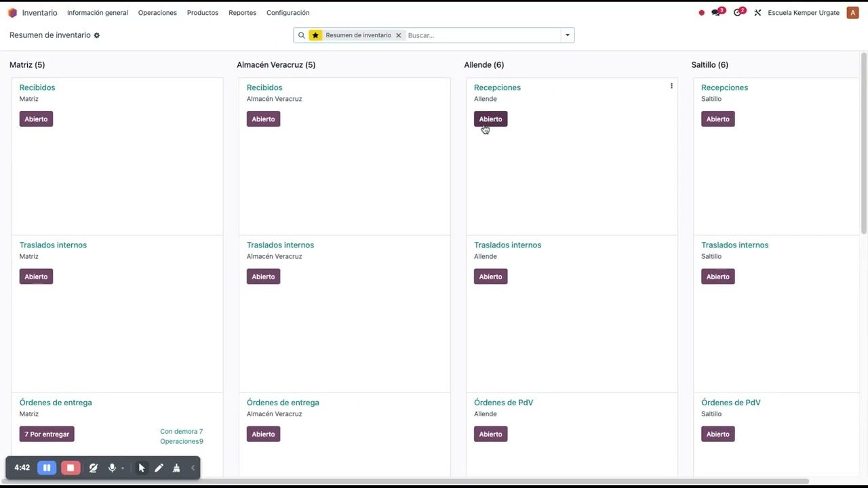Click the Inventario app name
Screen dimensions: 868x488
[x=39, y=13]
